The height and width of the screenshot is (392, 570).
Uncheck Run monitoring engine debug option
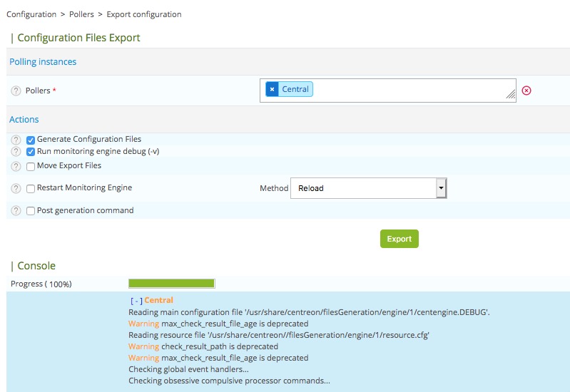click(x=31, y=152)
